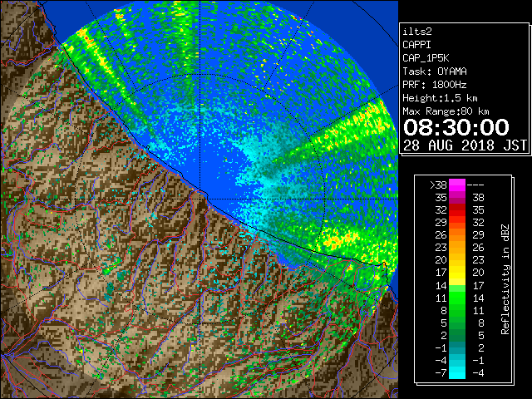Pick the cyan bottom legend color band

click(457, 372)
